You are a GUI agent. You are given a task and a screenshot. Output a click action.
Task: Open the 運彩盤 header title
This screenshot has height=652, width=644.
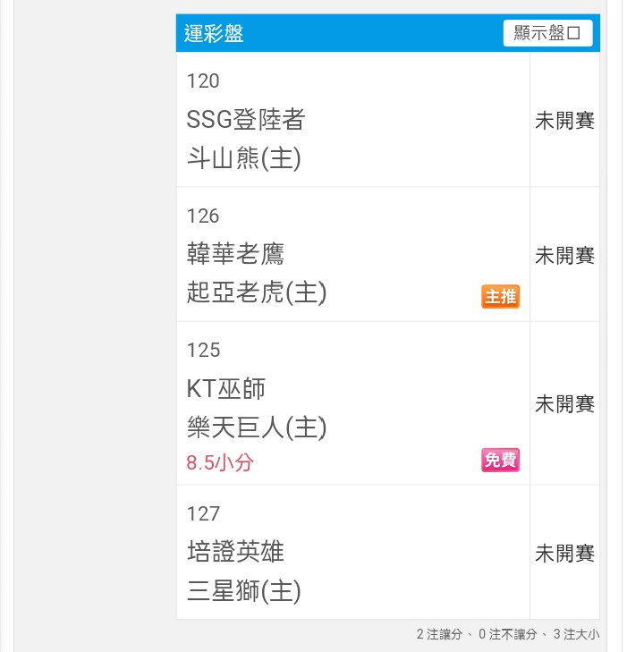(x=214, y=33)
